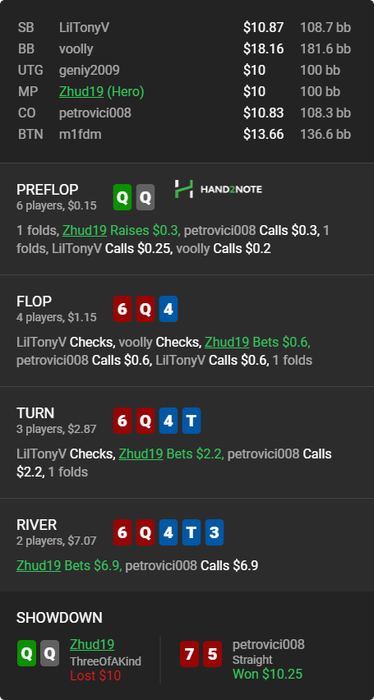
Task: Open Zhud19 link in showdown section
Action: [92, 644]
